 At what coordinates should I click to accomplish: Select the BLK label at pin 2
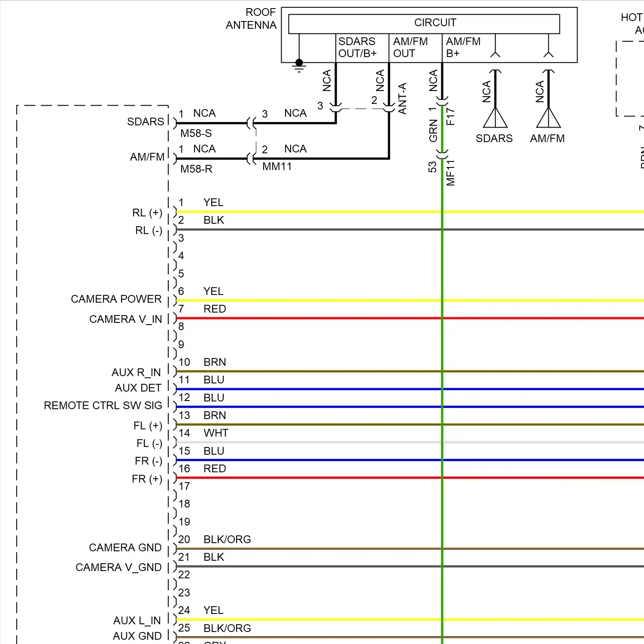[x=214, y=220]
